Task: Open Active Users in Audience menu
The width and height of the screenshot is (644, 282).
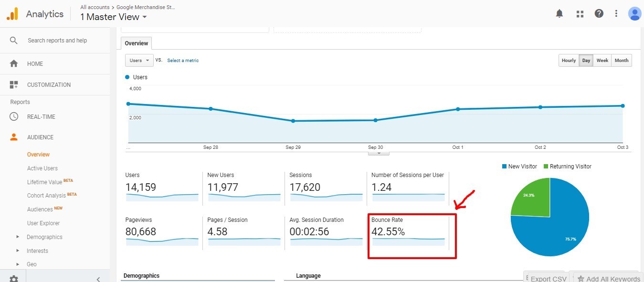Action: (x=42, y=168)
